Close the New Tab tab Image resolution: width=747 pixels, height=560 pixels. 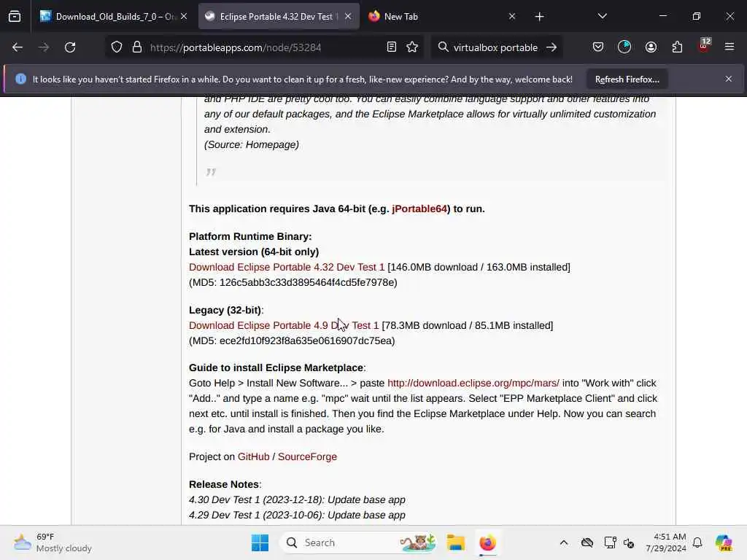512,17
